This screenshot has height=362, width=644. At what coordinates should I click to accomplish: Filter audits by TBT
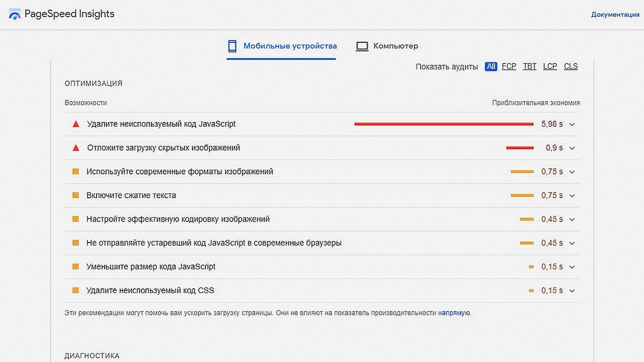529,66
